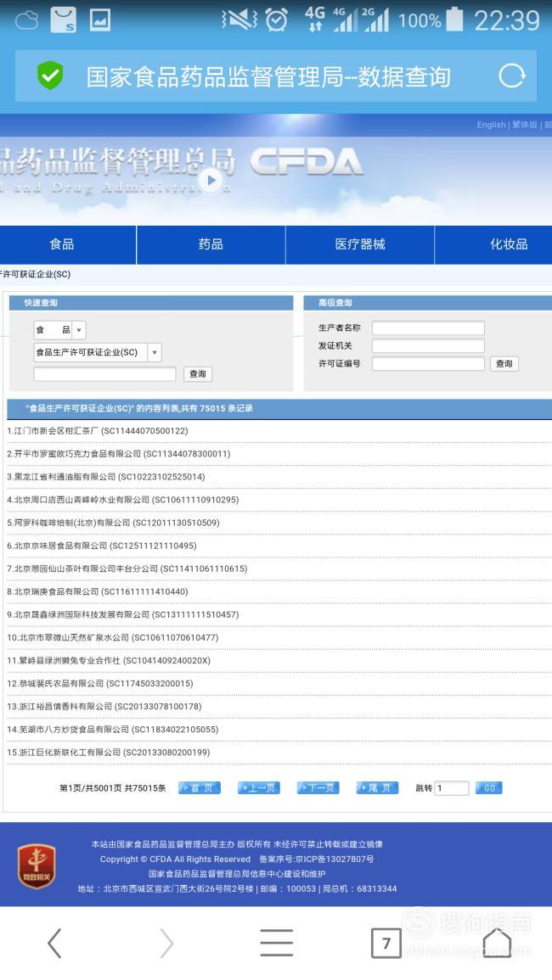Tap the address bar page title
The width and height of the screenshot is (552, 980).
[x=268, y=77]
